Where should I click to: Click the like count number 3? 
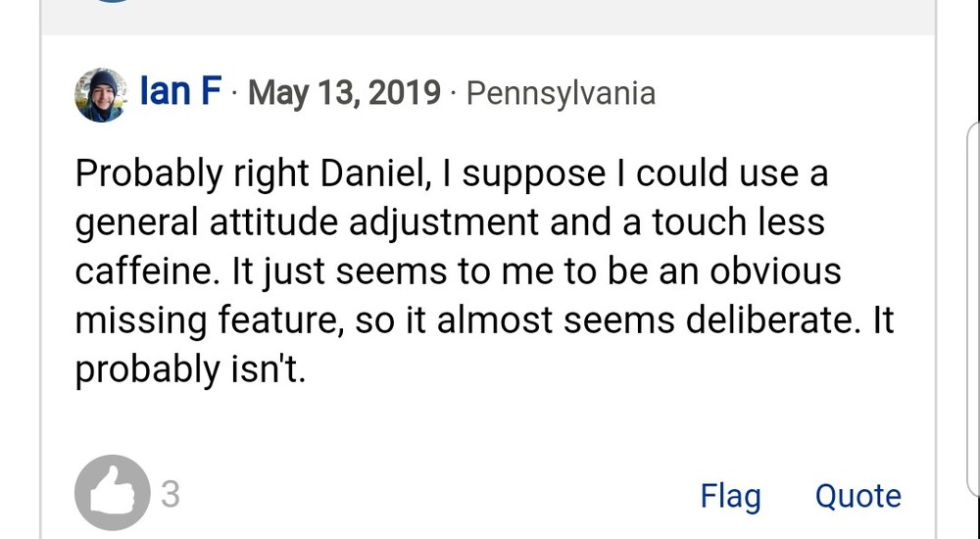(x=170, y=495)
